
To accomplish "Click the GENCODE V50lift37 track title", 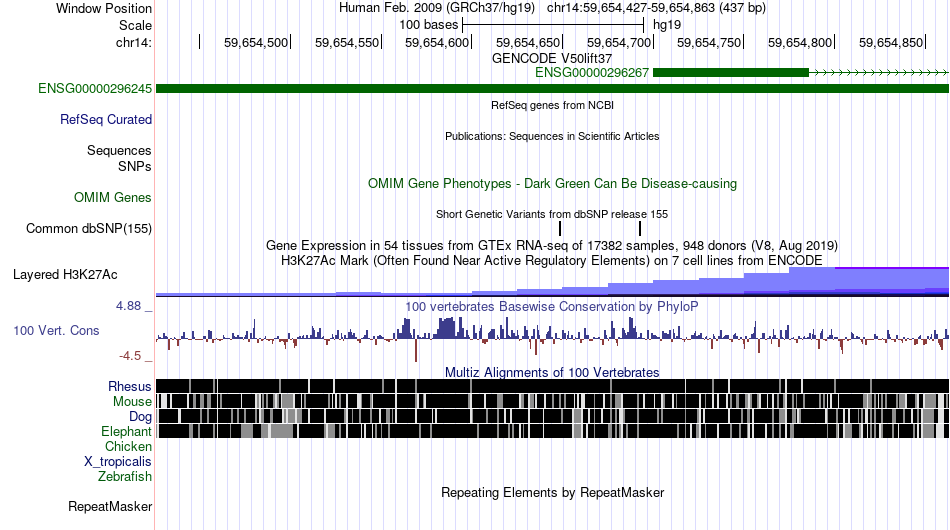I will coord(552,58).
